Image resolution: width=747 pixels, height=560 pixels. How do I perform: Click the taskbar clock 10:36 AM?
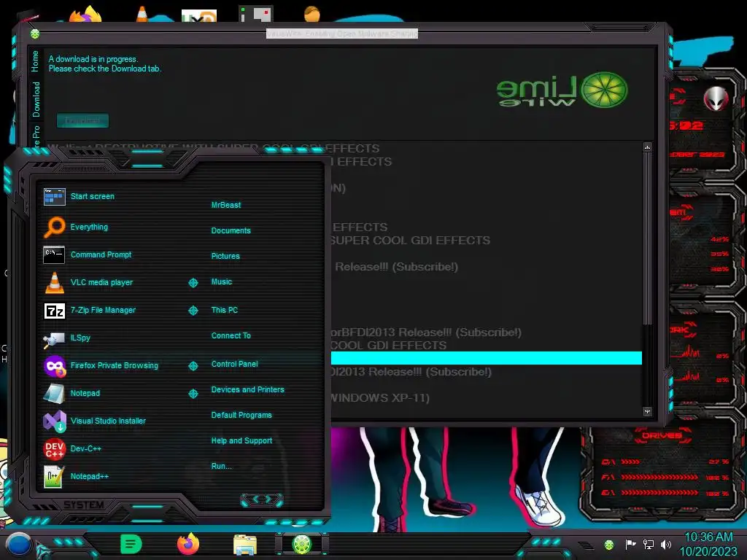point(708,537)
